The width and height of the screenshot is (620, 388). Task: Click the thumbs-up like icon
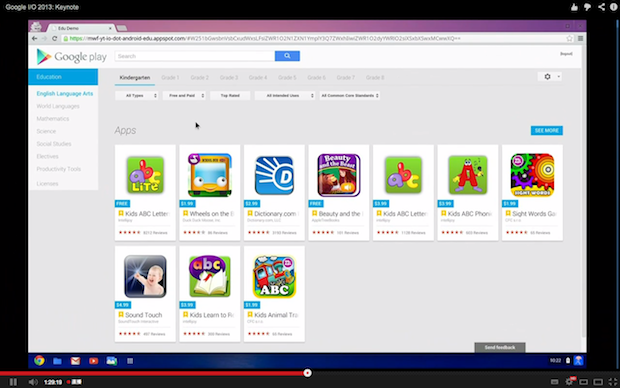tap(574, 7)
